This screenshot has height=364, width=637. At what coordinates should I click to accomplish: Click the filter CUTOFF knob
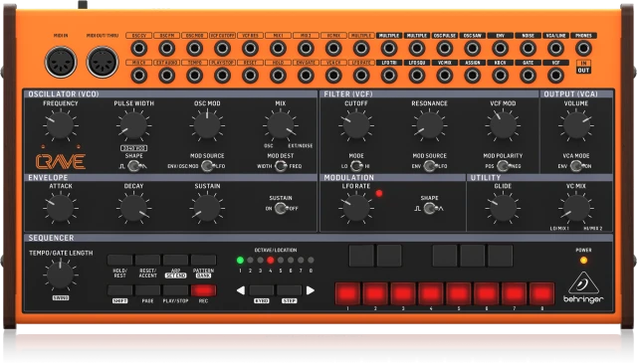(356, 125)
